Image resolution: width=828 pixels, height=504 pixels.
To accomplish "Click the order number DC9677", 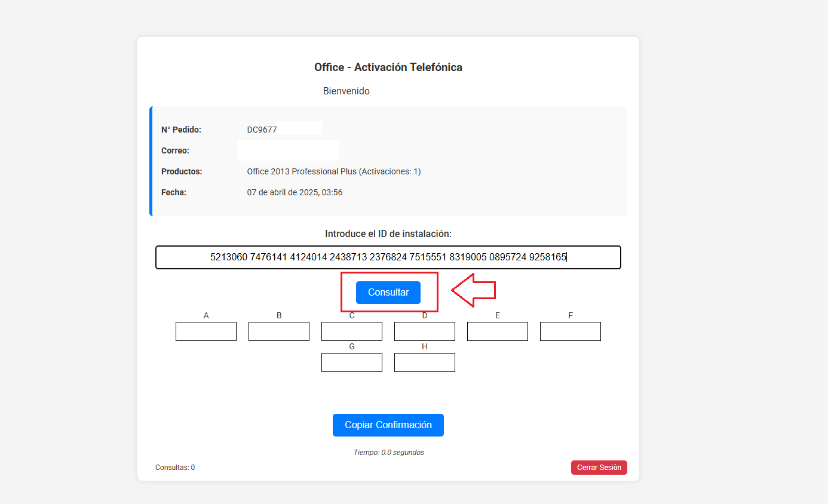I will [262, 130].
